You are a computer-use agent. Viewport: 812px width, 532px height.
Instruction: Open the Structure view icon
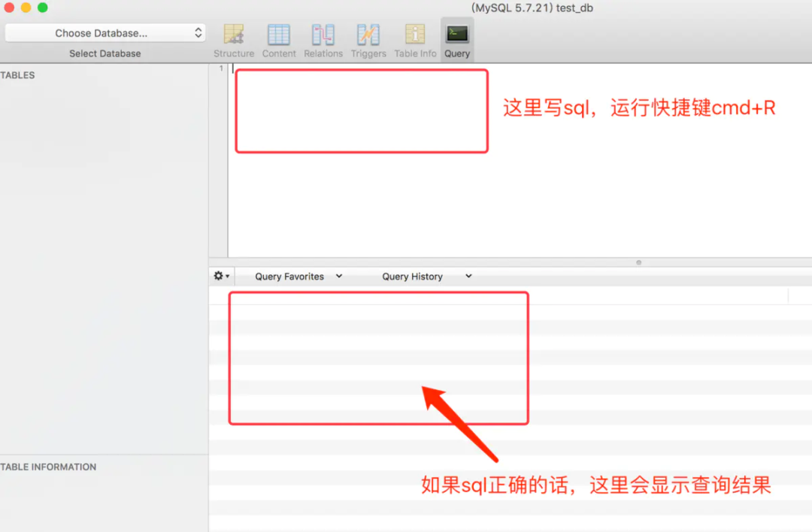[x=234, y=39]
